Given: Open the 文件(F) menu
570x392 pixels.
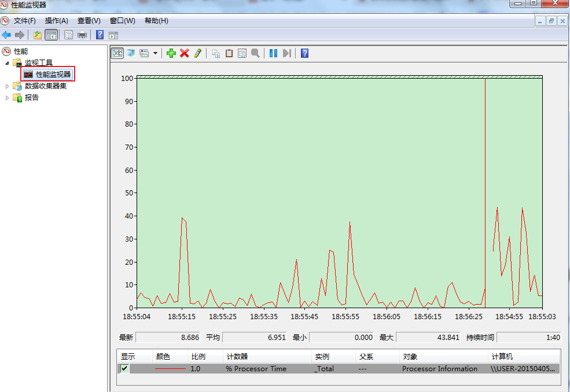Looking at the screenshot, I should coord(24,21).
